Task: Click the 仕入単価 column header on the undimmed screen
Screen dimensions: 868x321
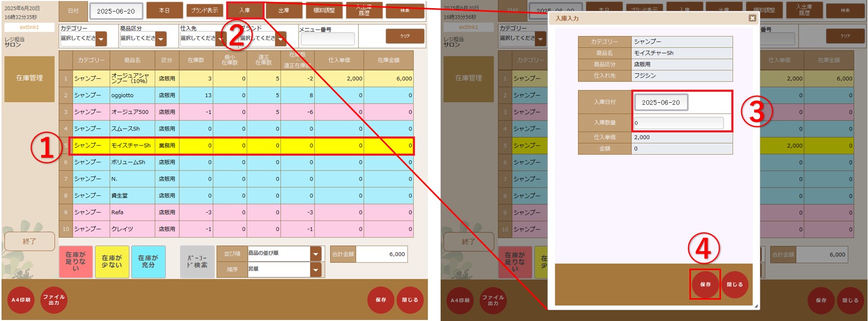Action: click(x=339, y=60)
